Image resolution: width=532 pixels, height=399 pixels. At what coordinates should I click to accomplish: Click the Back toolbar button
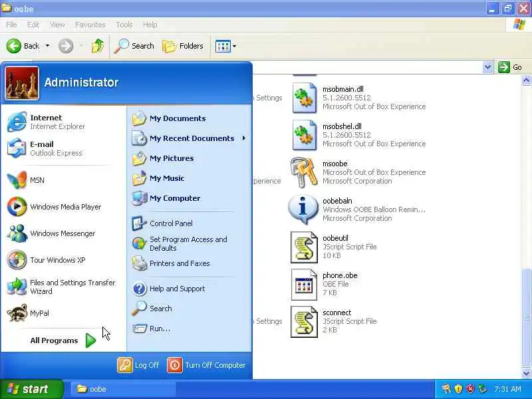23,46
